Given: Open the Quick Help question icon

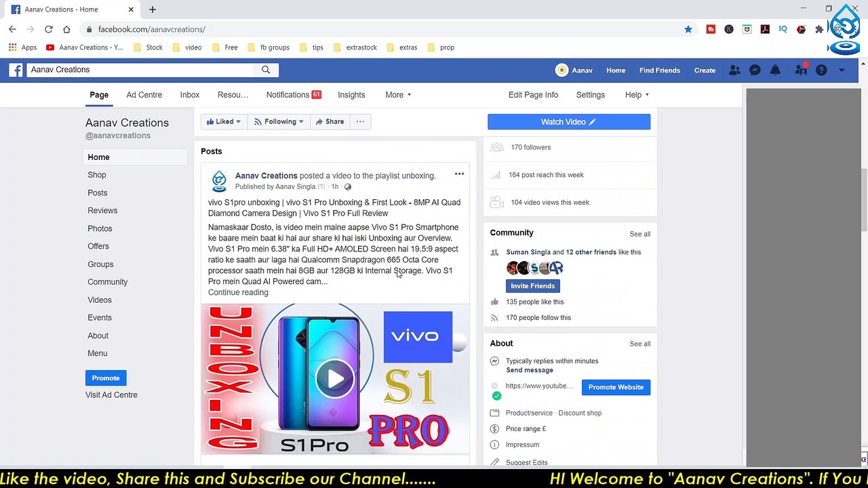Looking at the screenshot, I should pos(821,70).
